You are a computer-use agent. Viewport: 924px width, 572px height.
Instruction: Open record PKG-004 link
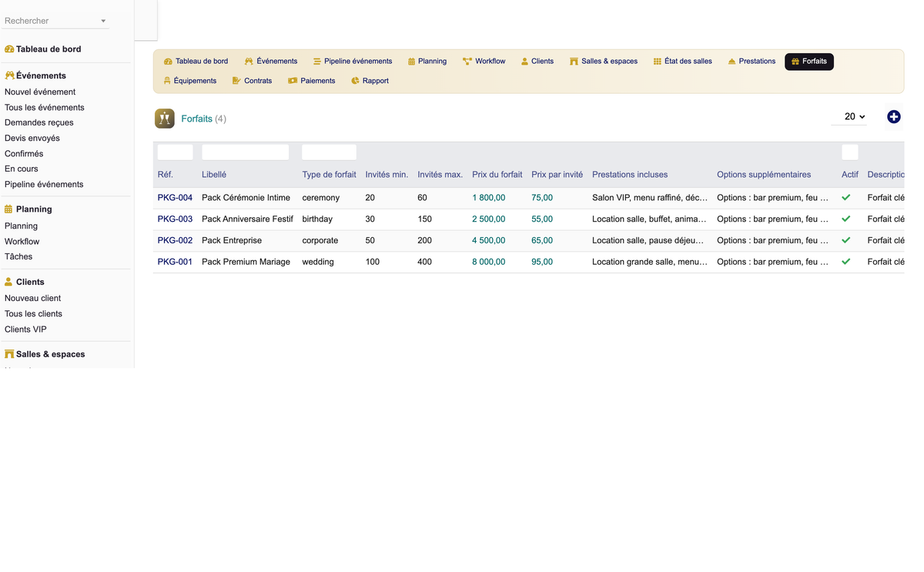[x=176, y=198]
